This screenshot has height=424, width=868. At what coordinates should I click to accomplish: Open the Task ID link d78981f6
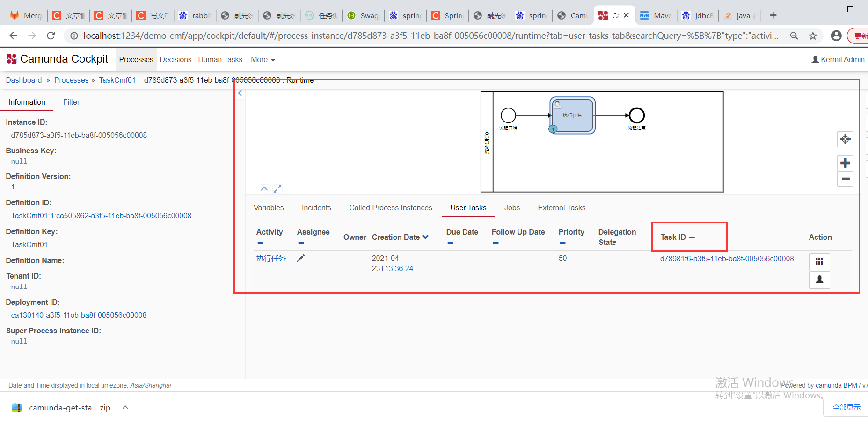pos(726,258)
